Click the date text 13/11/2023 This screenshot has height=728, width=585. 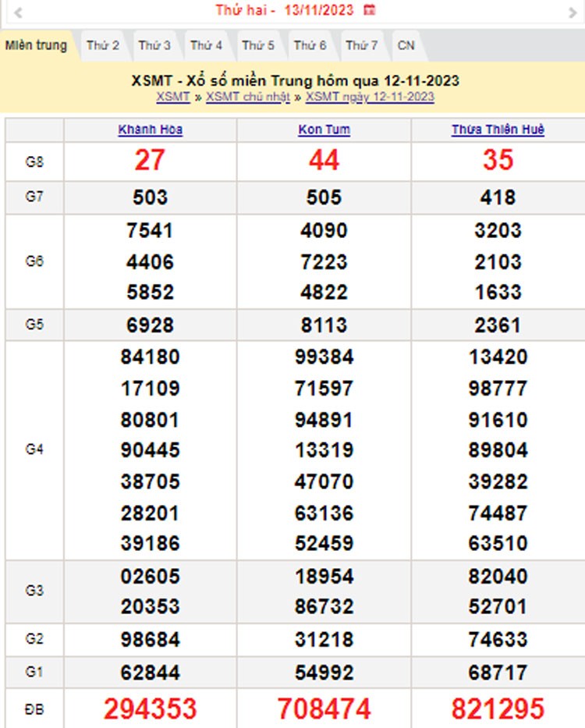pos(318,10)
